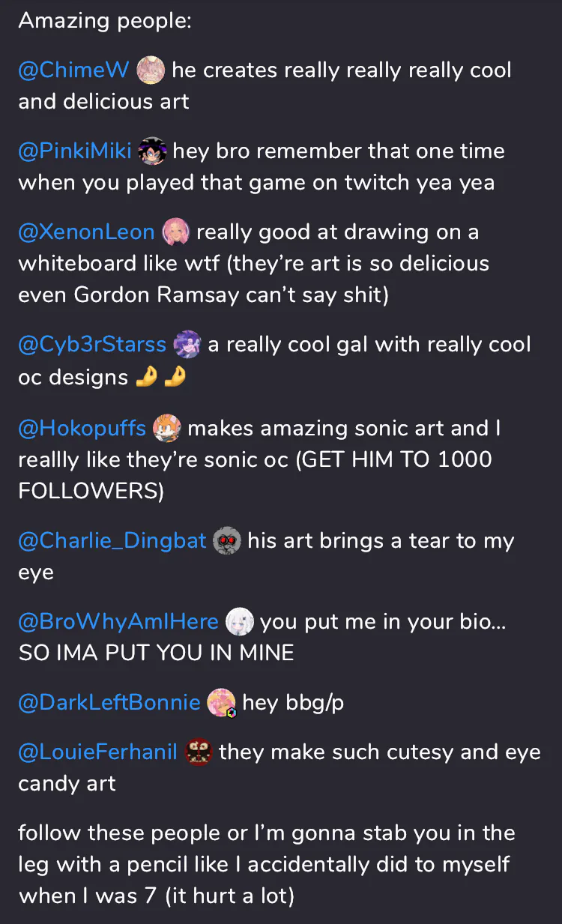Click Charlie_Dingbat's red-eyed gray avatar icon
562x924 pixels.
[x=227, y=541]
